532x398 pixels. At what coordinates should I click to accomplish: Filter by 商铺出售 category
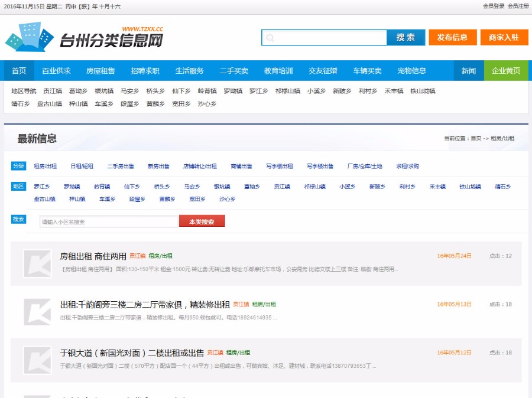pyautogui.click(x=242, y=166)
